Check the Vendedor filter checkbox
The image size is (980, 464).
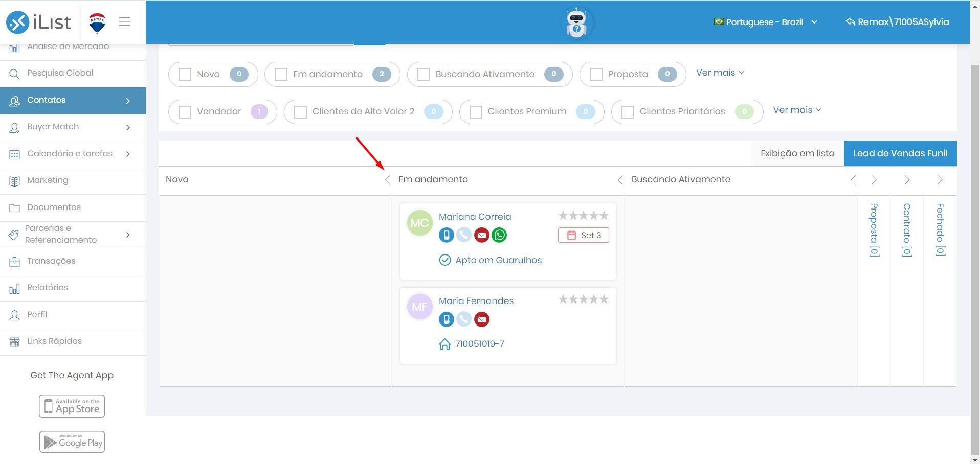pyautogui.click(x=185, y=112)
